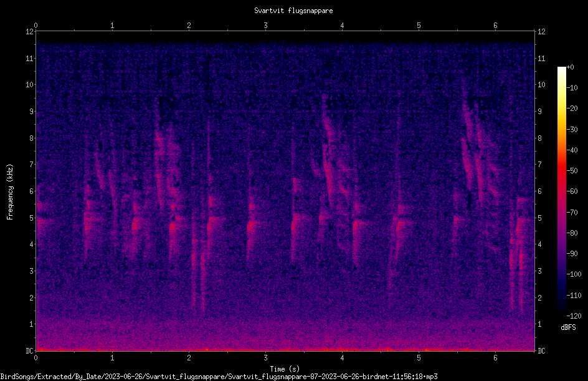588x381 pixels.
Task: Click the '1' tick label on the top time axis
Action: tap(112, 26)
